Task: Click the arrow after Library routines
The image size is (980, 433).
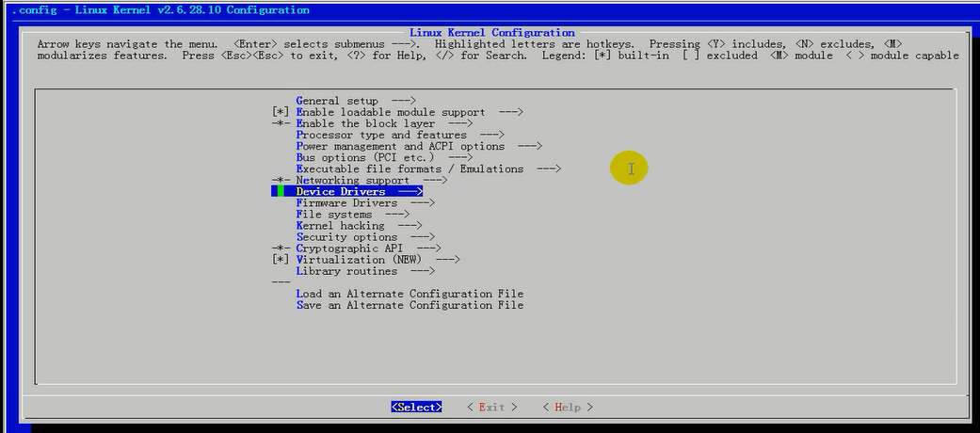Action: (422, 271)
